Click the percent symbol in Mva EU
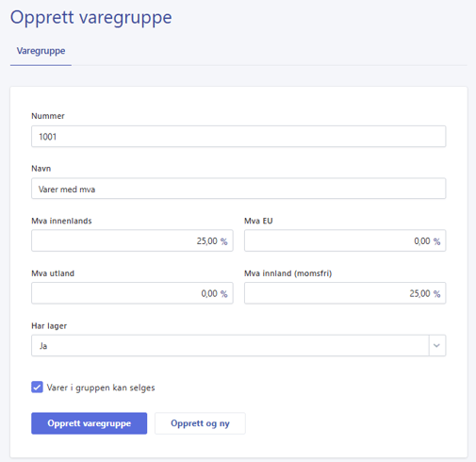Viewport: 476px width, 462px height. click(436, 241)
